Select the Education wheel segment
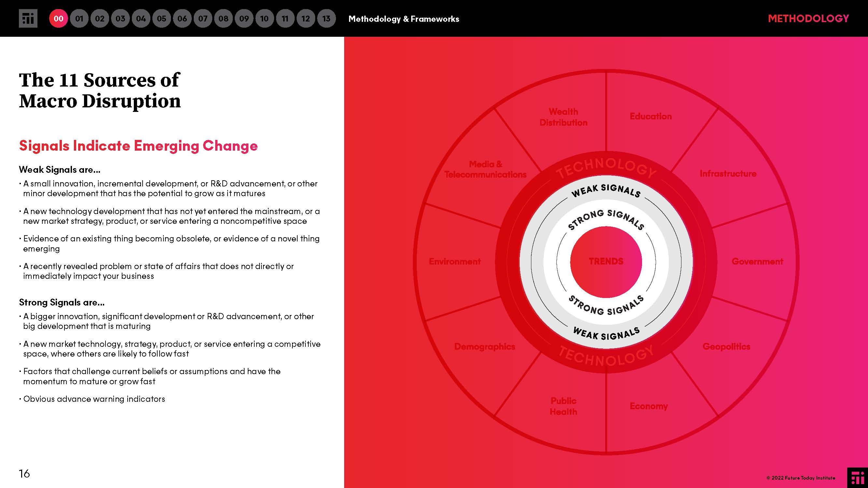The image size is (868, 488). (650, 116)
